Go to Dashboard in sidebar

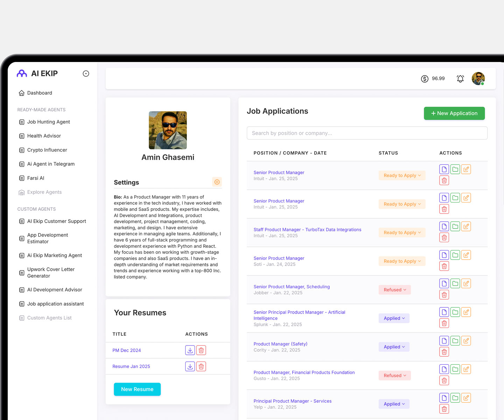(x=40, y=93)
